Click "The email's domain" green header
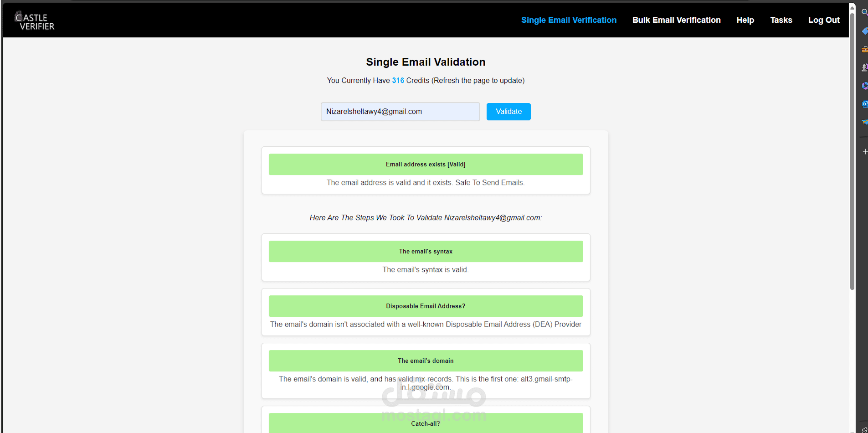This screenshot has height=433, width=868. click(426, 361)
